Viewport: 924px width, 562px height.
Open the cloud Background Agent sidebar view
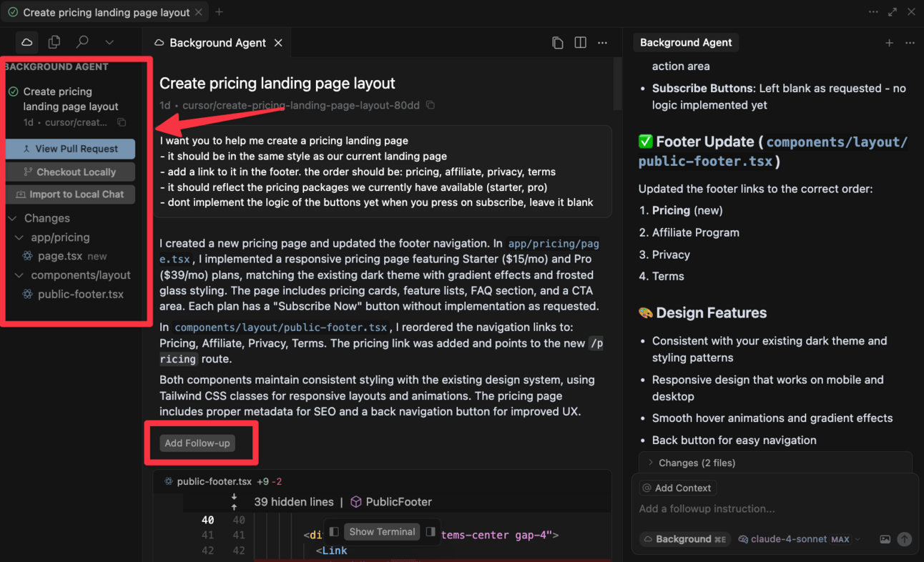[26, 42]
